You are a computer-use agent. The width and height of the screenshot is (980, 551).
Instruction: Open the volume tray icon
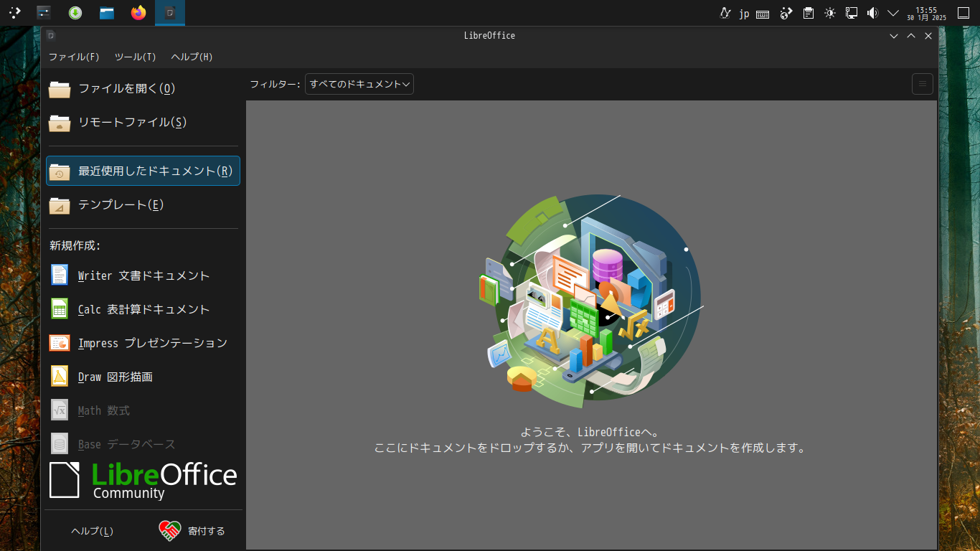point(872,12)
